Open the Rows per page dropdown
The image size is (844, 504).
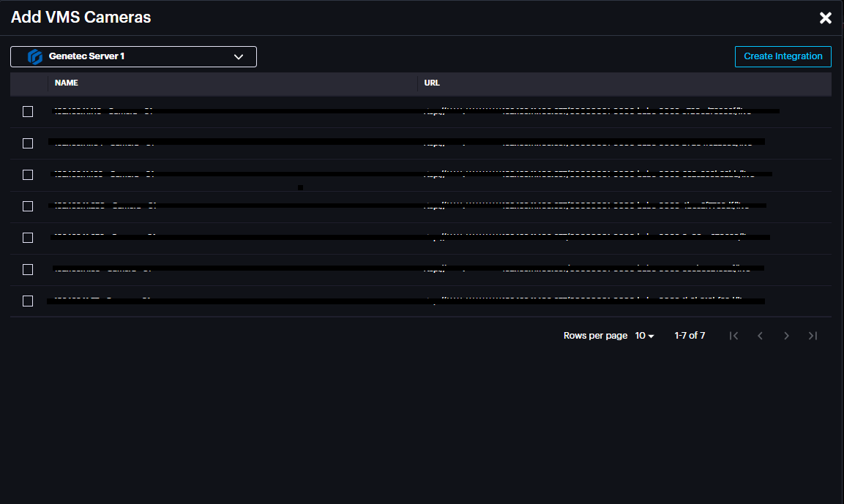tap(644, 336)
